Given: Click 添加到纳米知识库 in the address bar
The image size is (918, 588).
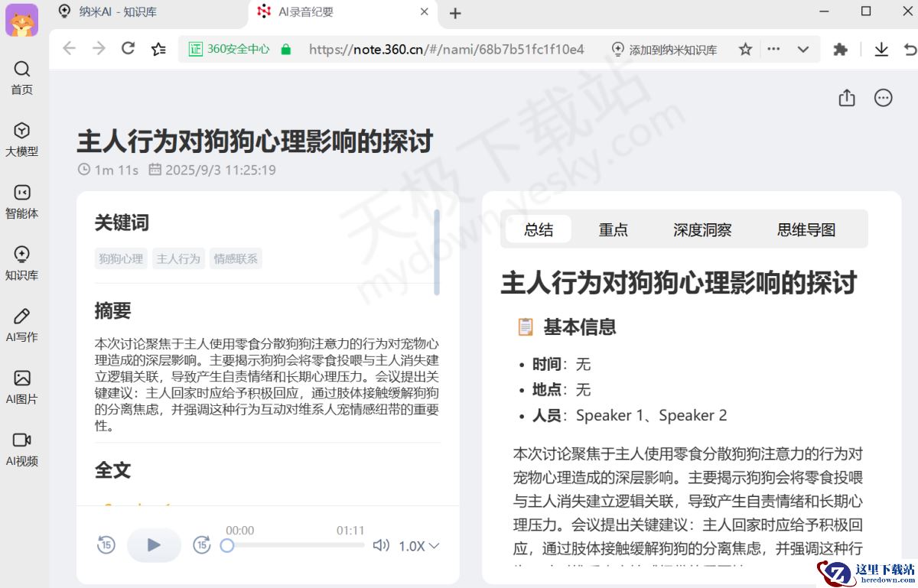Looking at the screenshot, I should pos(664,48).
